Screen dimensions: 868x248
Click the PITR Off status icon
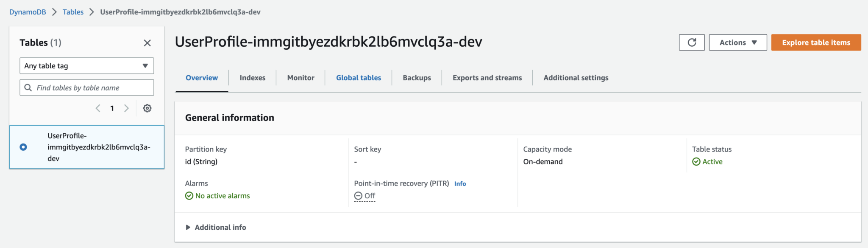[358, 196]
